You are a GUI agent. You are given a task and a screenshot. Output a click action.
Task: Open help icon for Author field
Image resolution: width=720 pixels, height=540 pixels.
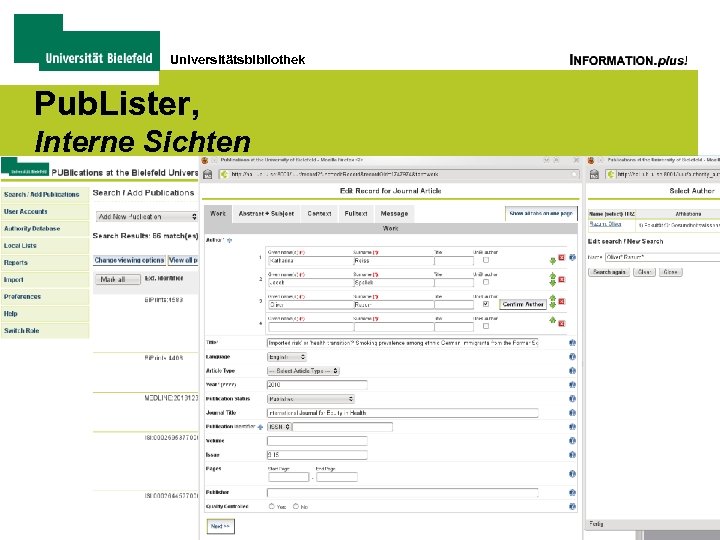[572, 258]
